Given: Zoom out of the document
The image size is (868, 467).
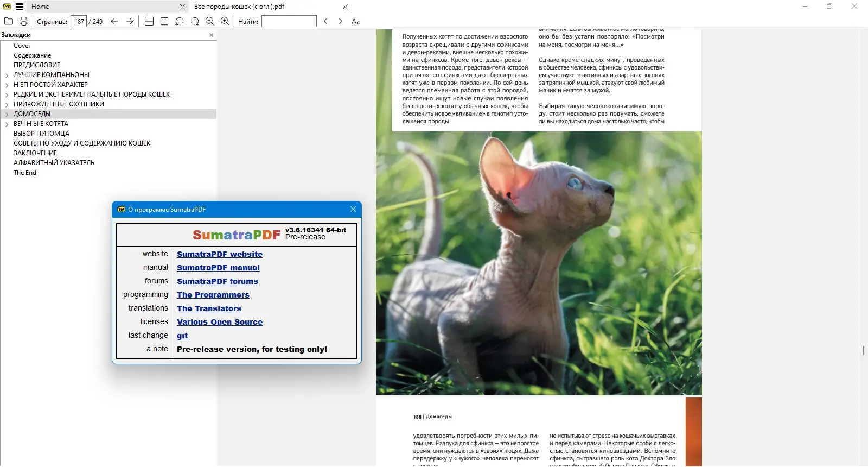Looking at the screenshot, I should click(x=210, y=21).
